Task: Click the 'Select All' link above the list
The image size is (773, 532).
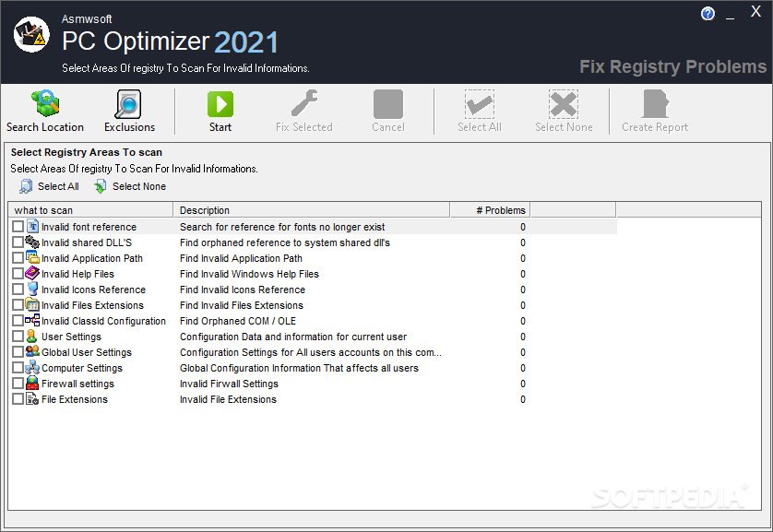Action: [x=58, y=186]
